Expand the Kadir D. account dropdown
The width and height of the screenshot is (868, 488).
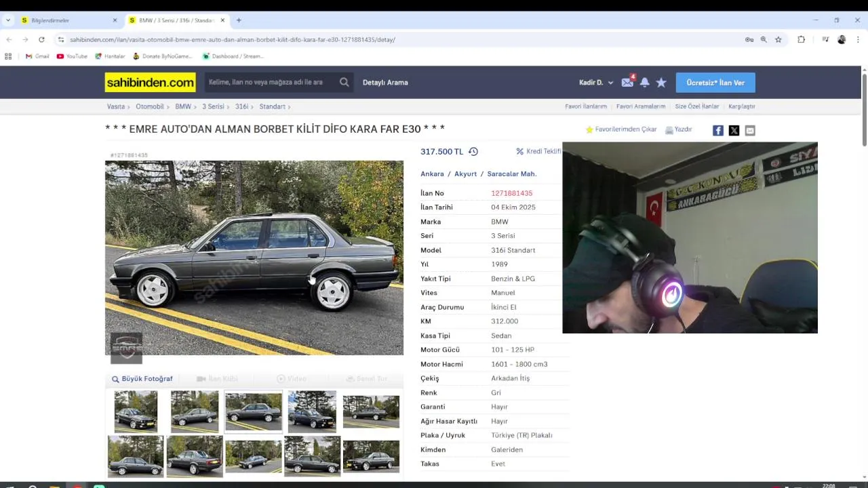(x=596, y=83)
